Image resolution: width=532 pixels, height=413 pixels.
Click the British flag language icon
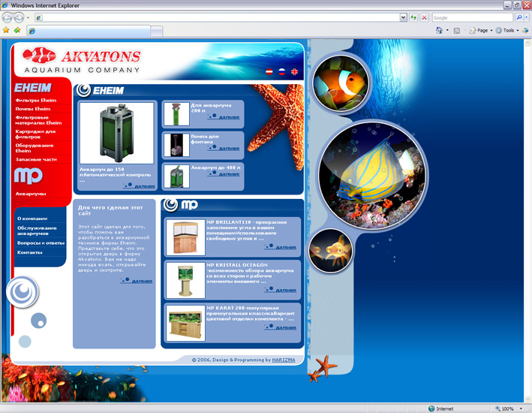point(294,71)
